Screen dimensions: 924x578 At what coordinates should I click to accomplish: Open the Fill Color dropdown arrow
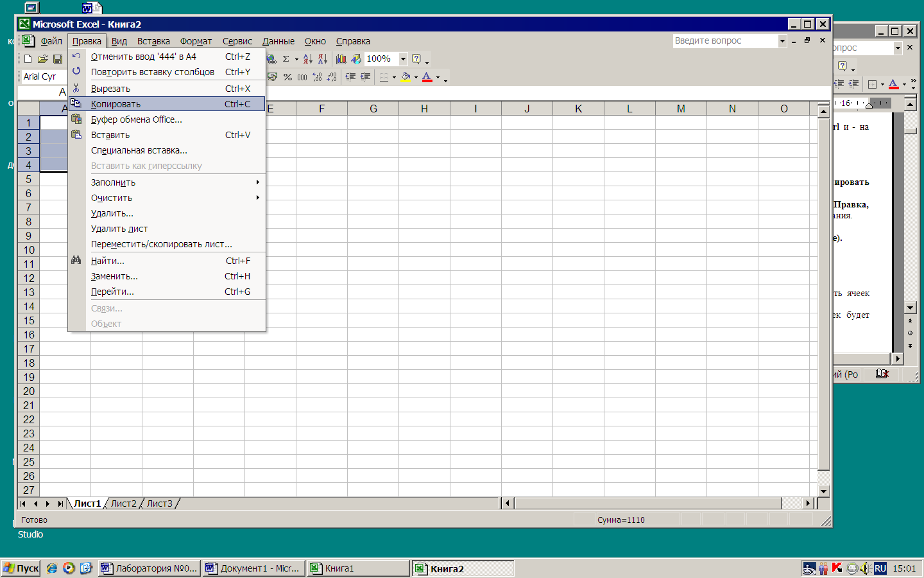click(416, 77)
